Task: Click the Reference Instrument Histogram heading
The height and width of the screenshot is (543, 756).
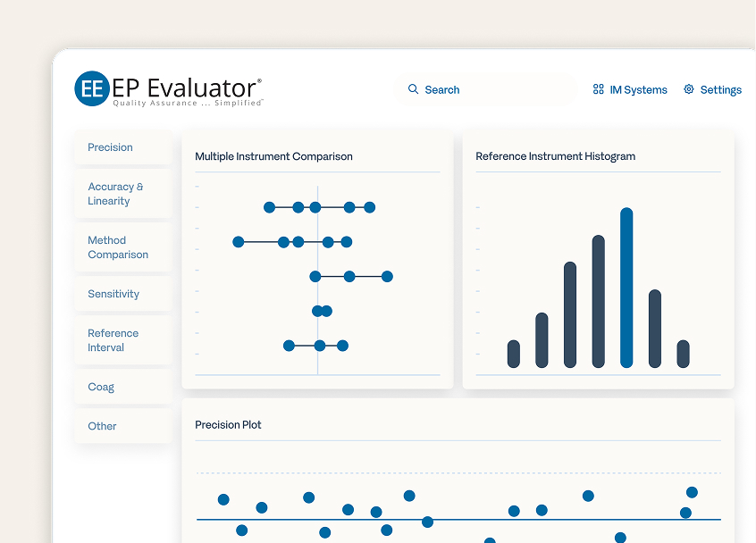Action: [x=555, y=156]
